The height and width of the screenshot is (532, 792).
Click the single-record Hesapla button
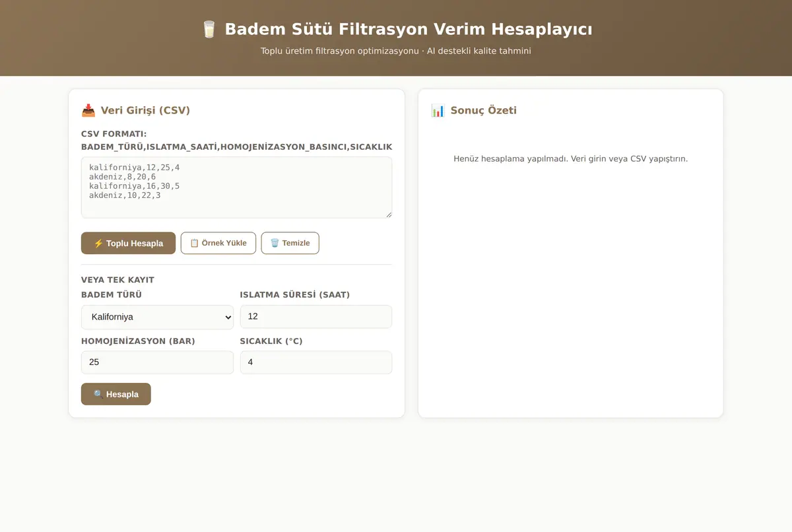[116, 394]
